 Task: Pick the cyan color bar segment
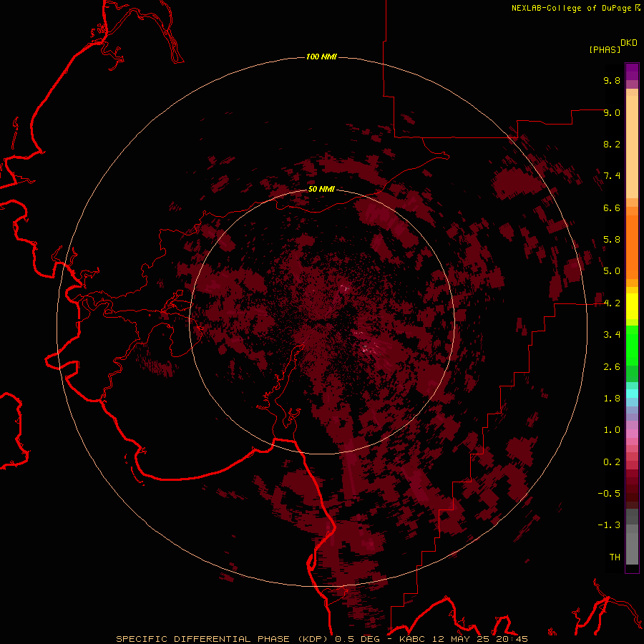coord(632,394)
